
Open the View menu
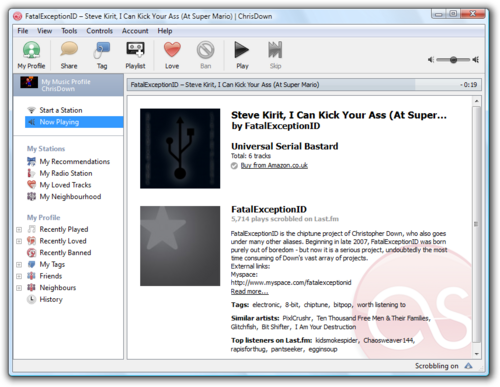click(44, 31)
